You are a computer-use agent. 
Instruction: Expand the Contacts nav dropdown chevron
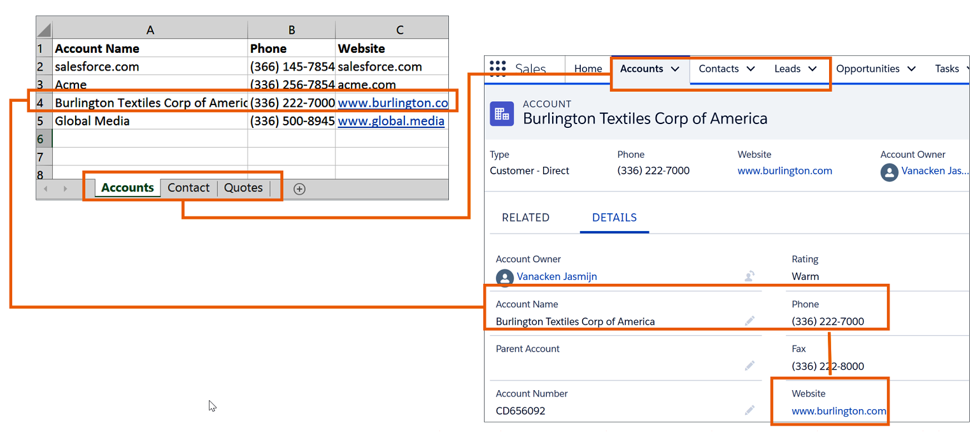coord(750,69)
